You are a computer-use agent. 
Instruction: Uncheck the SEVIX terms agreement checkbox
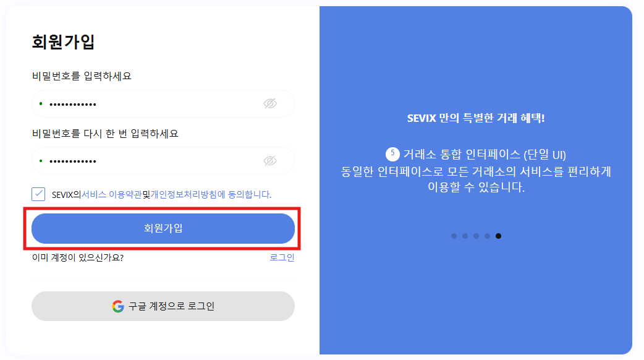click(x=38, y=194)
